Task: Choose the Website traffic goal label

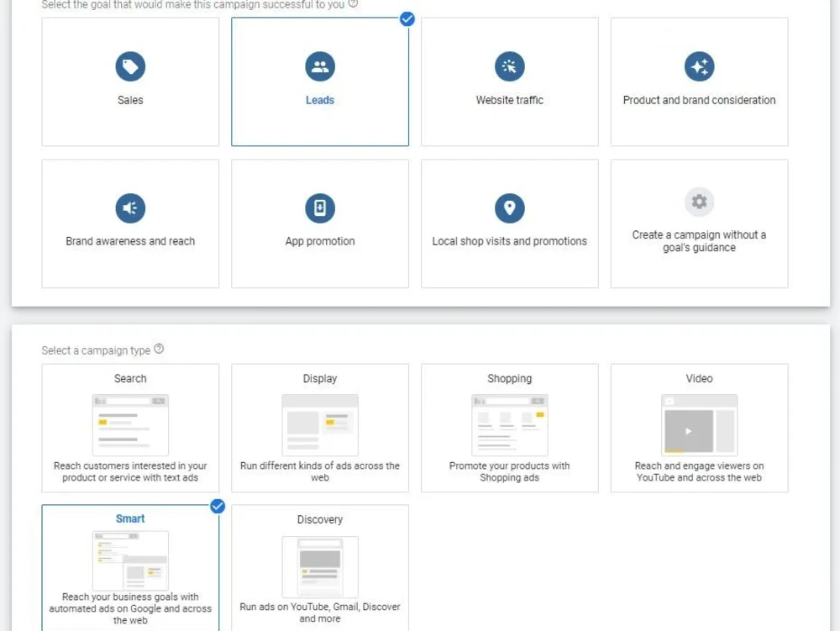Action: 510,100
